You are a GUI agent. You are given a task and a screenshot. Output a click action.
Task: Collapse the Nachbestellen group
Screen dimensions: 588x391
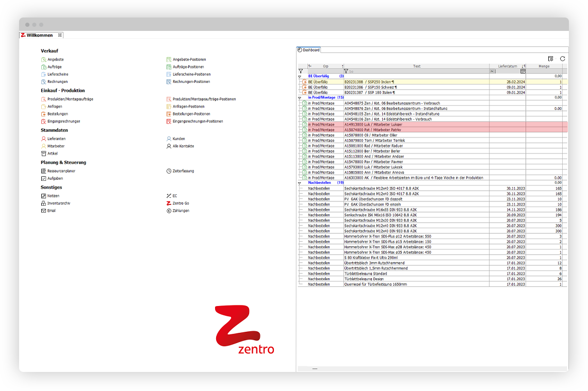(x=300, y=183)
